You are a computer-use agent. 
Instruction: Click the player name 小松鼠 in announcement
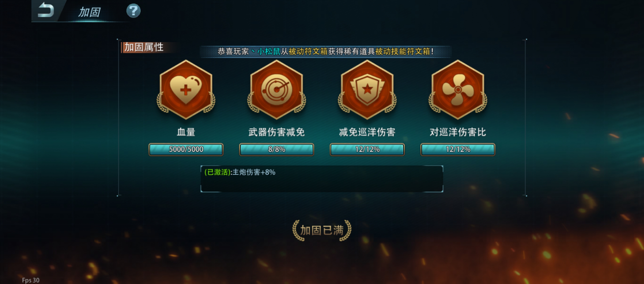269,52
